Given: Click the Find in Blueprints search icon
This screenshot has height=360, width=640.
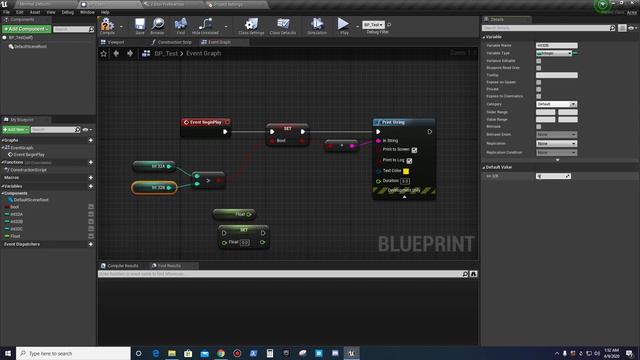Looking at the screenshot, I should pyautogui.click(x=465, y=274).
